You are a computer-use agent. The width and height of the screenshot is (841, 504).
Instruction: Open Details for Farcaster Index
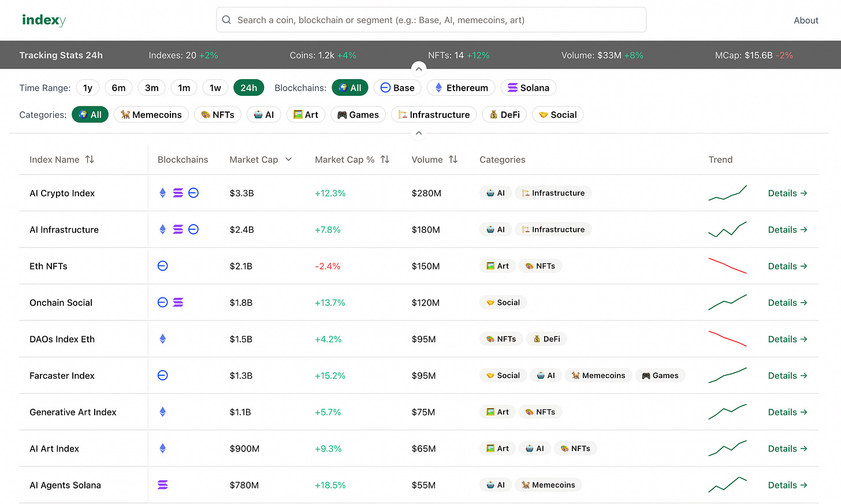(787, 375)
